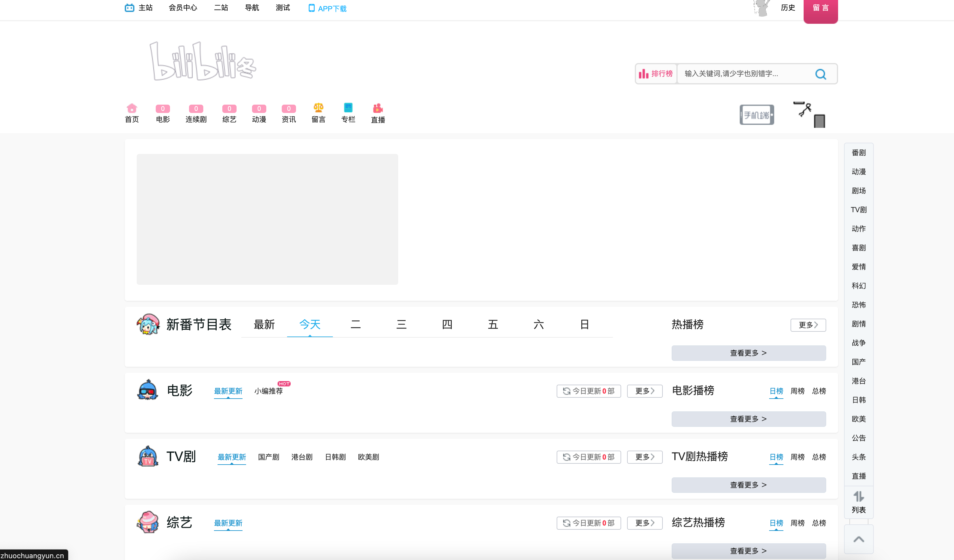Expand 更多 in TV剧 section

pyautogui.click(x=644, y=457)
